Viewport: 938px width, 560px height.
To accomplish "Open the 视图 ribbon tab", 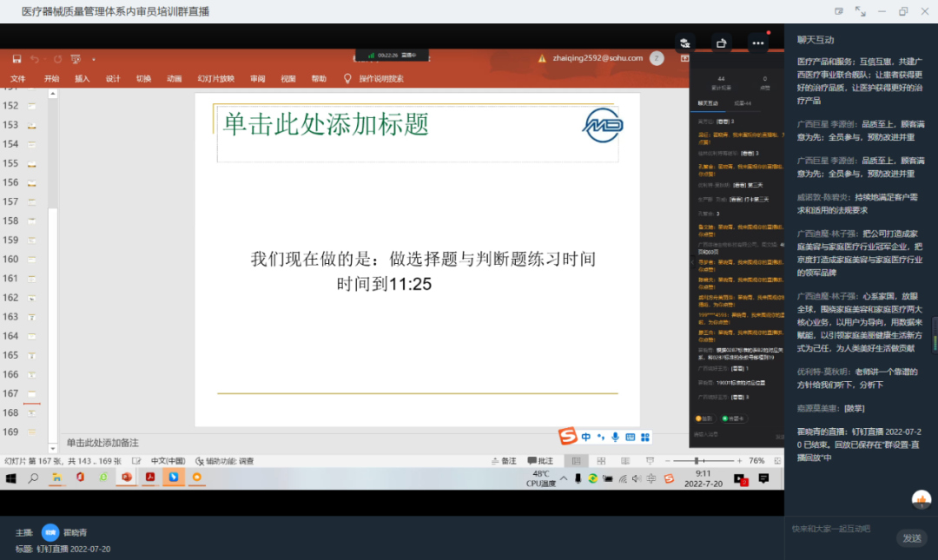I will click(288, 78).
